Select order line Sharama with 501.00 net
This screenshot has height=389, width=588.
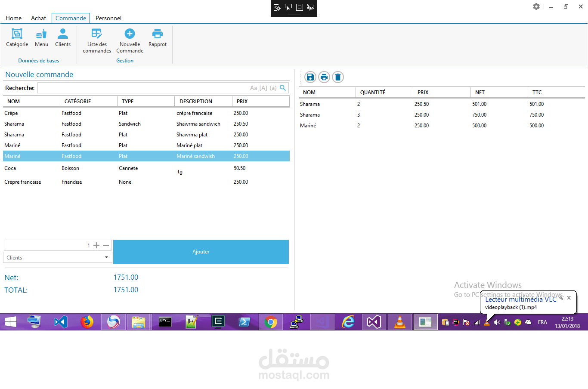tap(442, 104)
